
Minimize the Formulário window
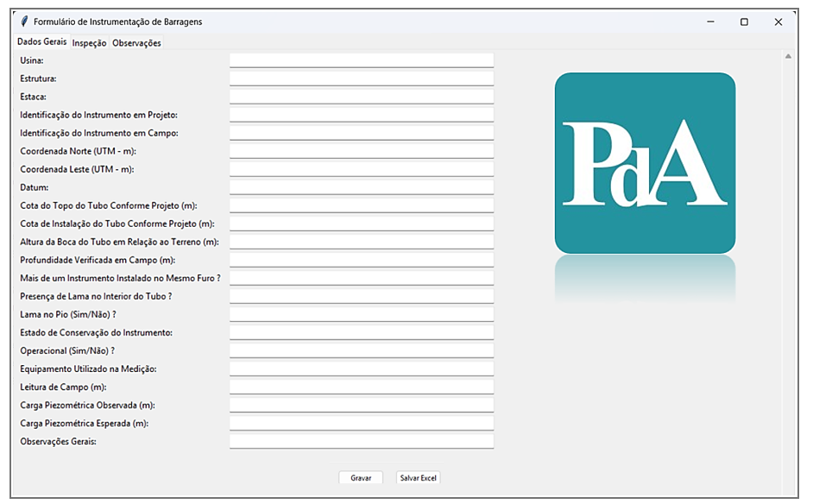[x=710, y=22]
